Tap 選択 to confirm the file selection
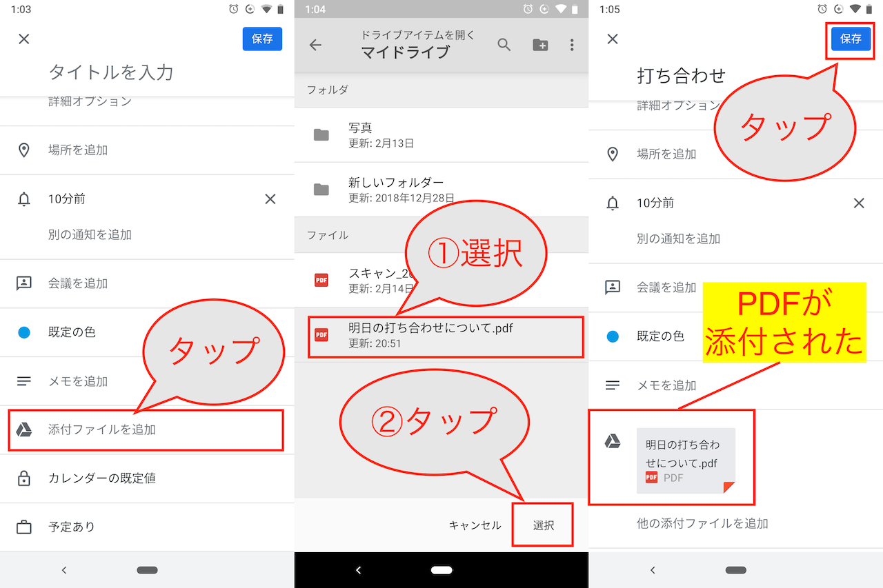This screenshot has width=883, height=588. (542, 525)
